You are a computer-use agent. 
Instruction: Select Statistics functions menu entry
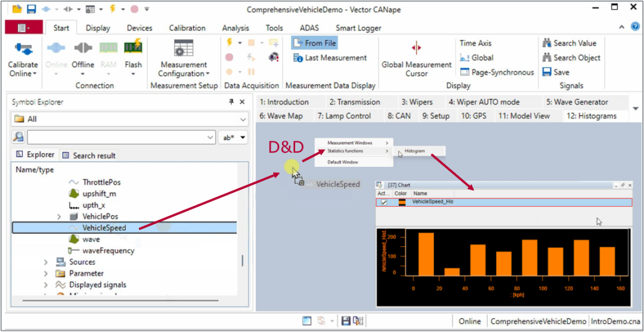(x=354, y=151)
